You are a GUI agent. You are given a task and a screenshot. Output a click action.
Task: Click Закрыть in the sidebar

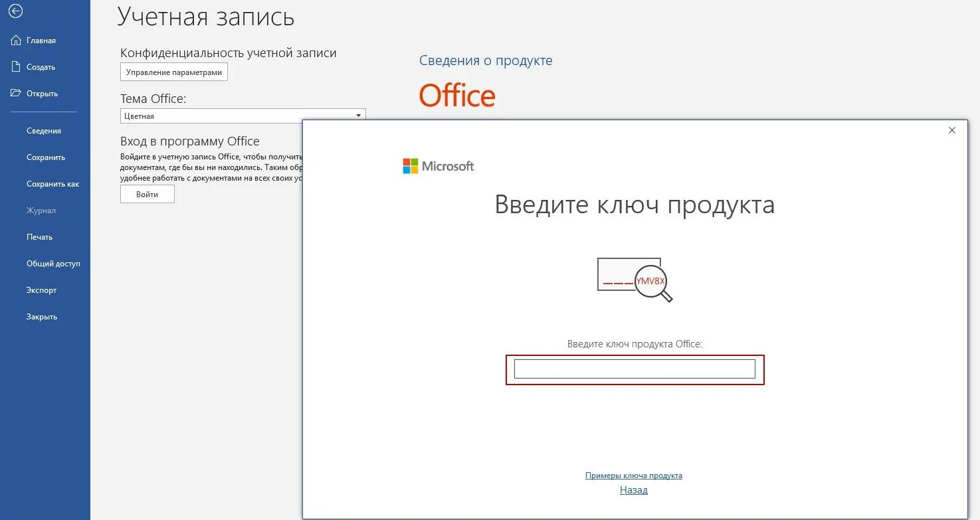42,317
